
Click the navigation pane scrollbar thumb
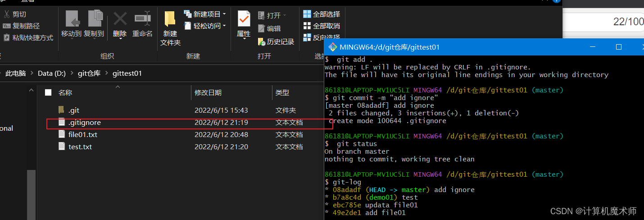point(31,195)
